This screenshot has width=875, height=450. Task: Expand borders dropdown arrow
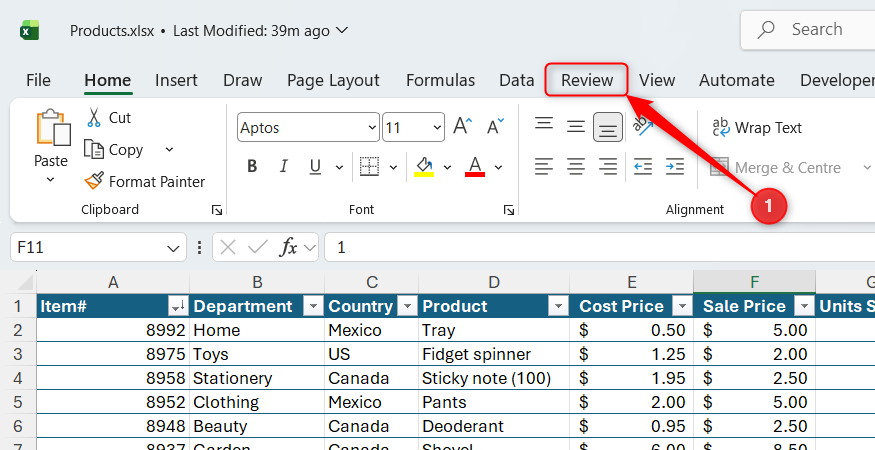click(393, 167)
